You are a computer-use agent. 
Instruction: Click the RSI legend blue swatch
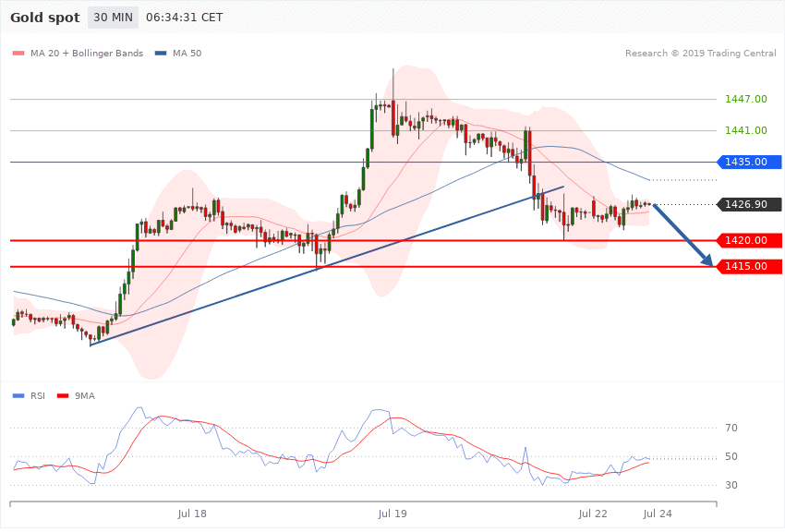pos(18,396)
